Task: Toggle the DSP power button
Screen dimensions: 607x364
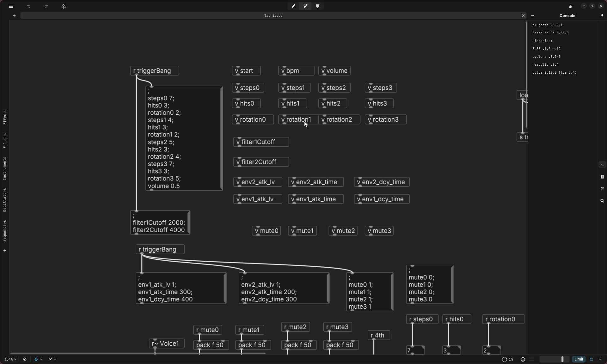Action: 592,359
